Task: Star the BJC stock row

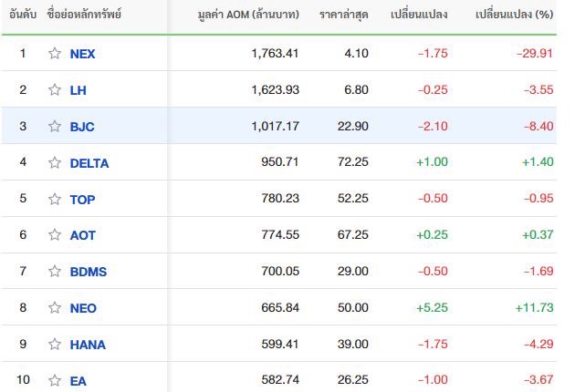Action: [55, 127]
